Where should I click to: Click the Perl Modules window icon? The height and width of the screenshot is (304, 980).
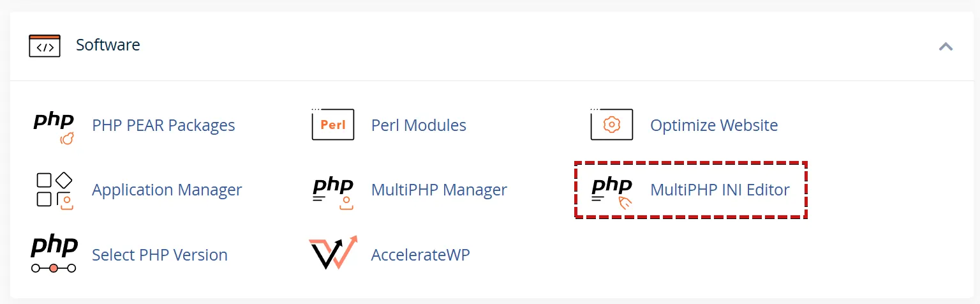click(x=332, y=125)
